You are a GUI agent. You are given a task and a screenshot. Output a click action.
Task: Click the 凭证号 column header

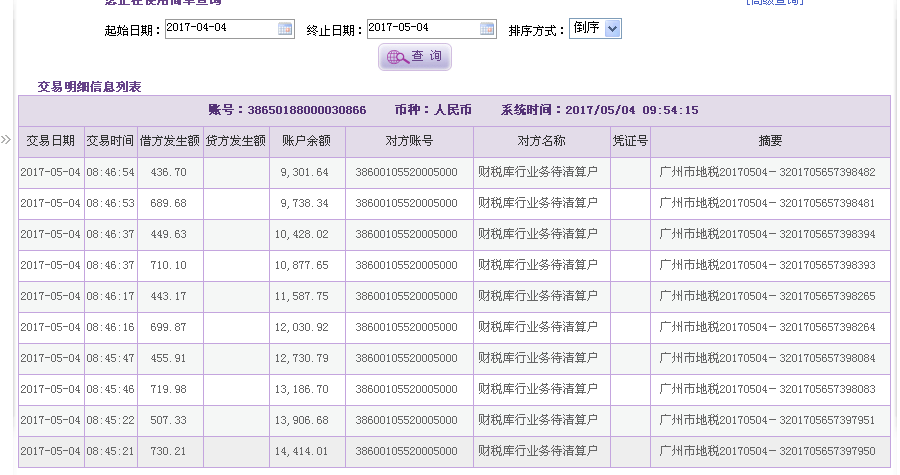(630, 141)
